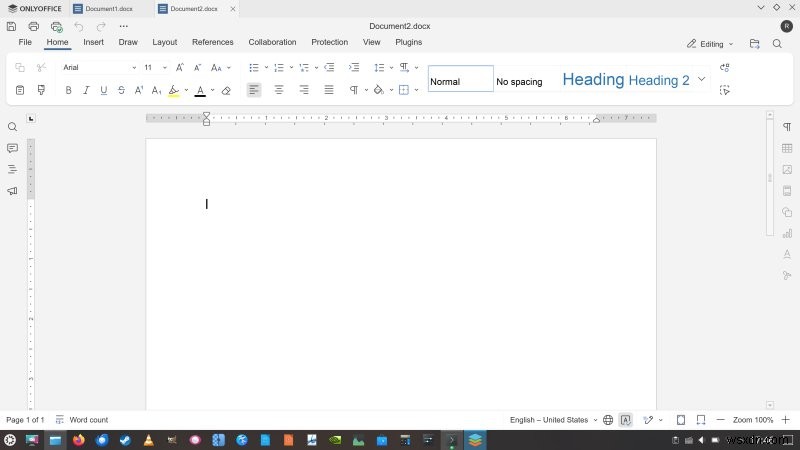Toggle Italic formatting

click(x=86, y=90)
